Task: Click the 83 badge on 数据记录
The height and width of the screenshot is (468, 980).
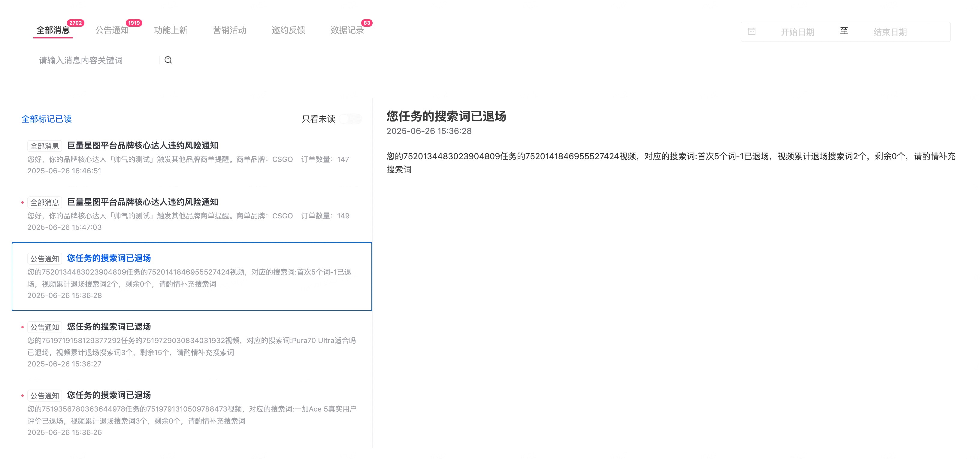Action: [367, 23]
